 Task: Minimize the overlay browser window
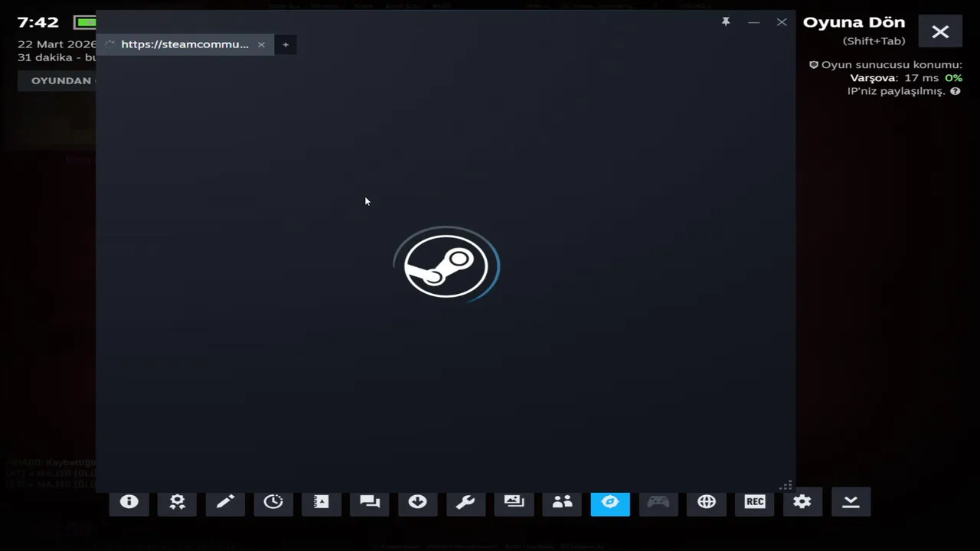tap(754, 22)
